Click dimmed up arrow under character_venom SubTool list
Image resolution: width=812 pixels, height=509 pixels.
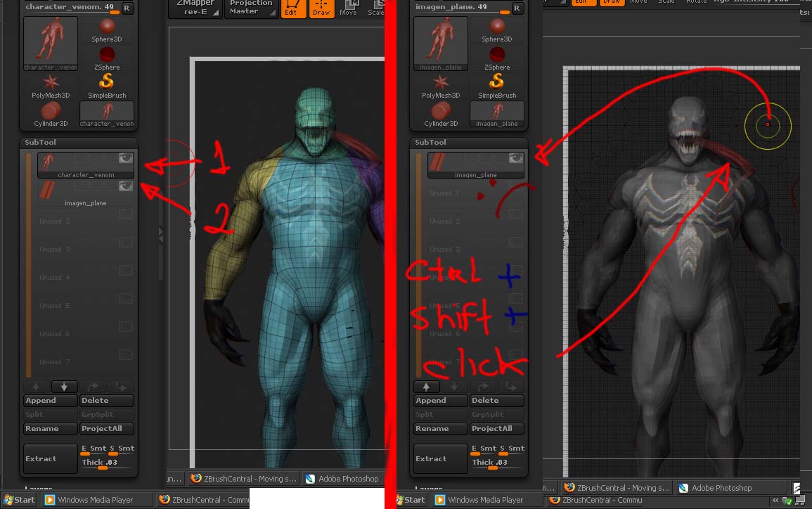coord(37,387)
